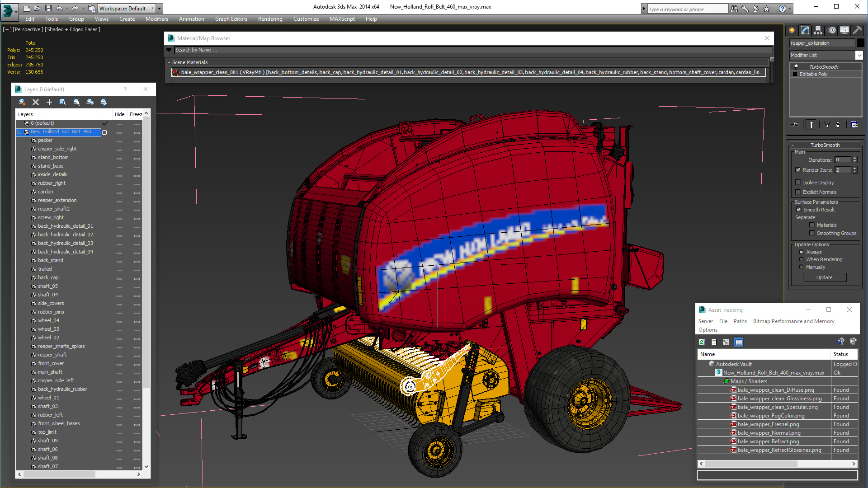Increase Iterations spinner up arrow
This screenshot has width=868, height=488.
(854, 158)
